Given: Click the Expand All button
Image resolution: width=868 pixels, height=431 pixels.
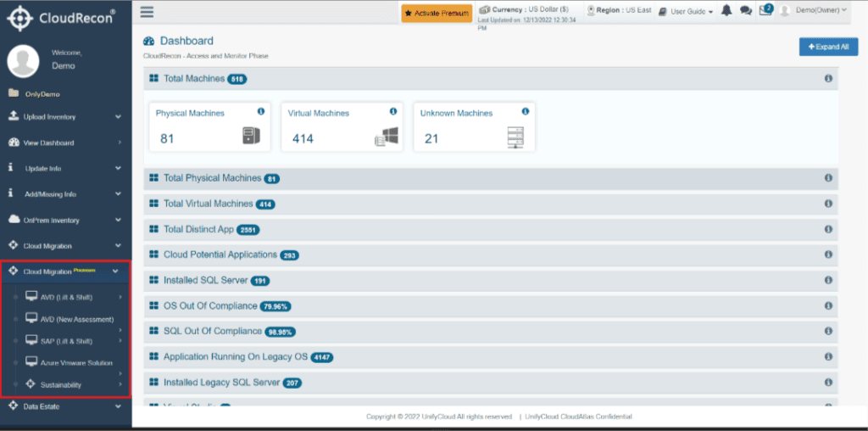Looking at the screenshot, I should (828, 48).
